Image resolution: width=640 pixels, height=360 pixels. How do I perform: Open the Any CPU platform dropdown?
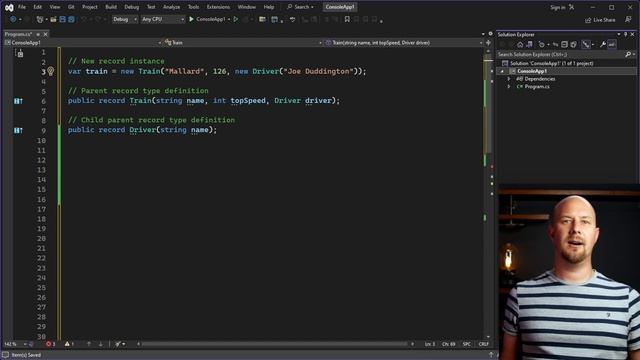[162, 19]
